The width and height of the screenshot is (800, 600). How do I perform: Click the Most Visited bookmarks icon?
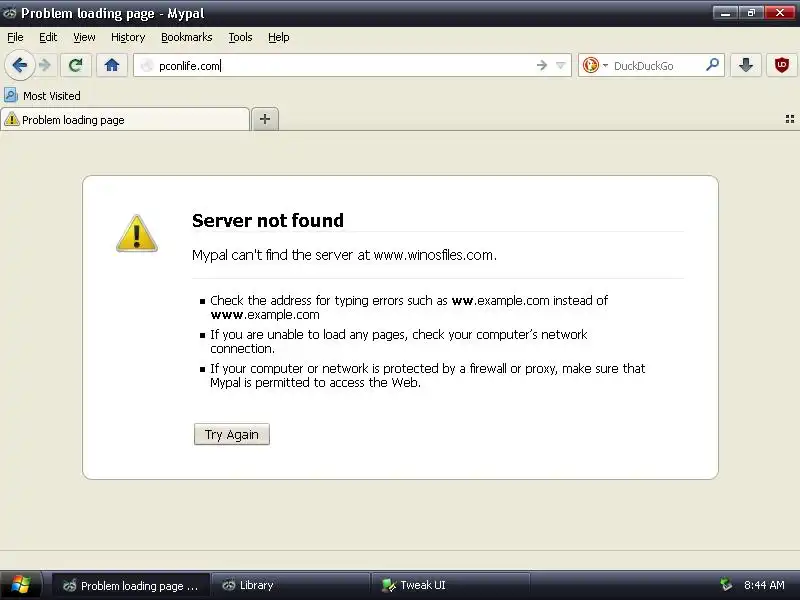coord(11,95)
